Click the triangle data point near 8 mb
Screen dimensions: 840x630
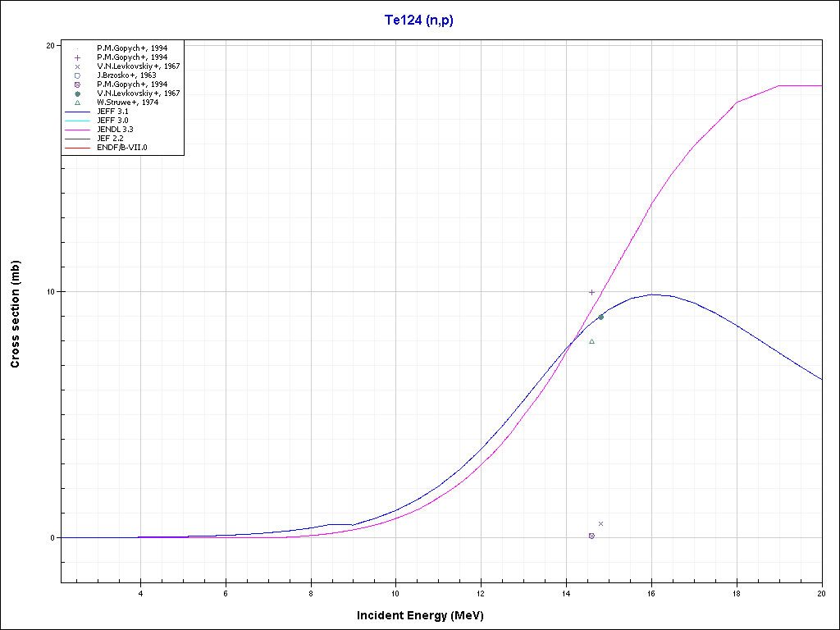pos(591,341)
